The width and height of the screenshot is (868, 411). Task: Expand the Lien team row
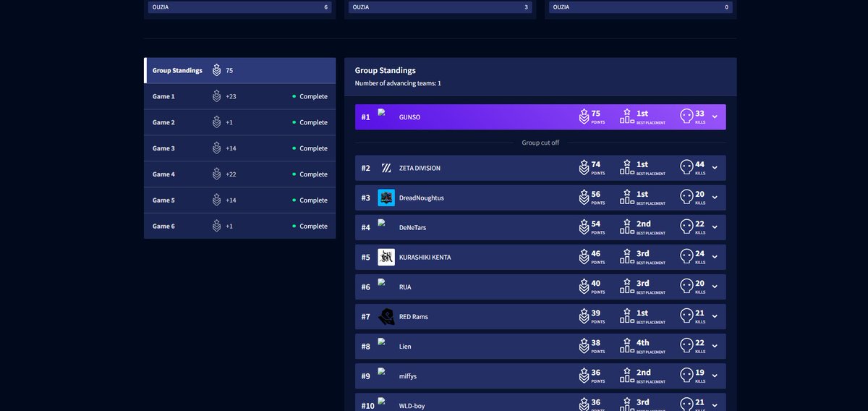pyautogui.click(x=715, y=346)
